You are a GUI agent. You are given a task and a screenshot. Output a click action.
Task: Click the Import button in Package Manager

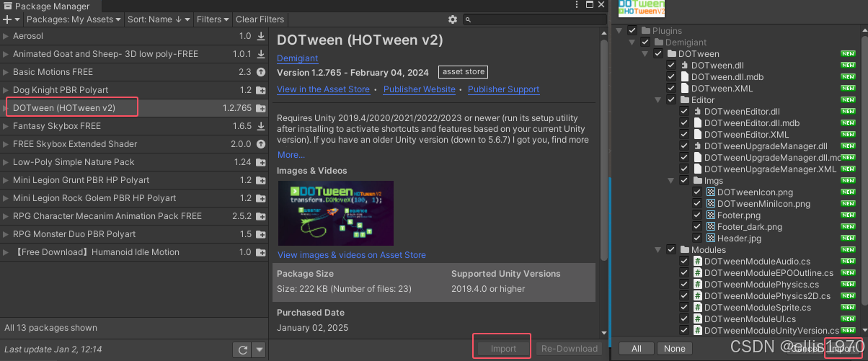(x=503, y=349)
